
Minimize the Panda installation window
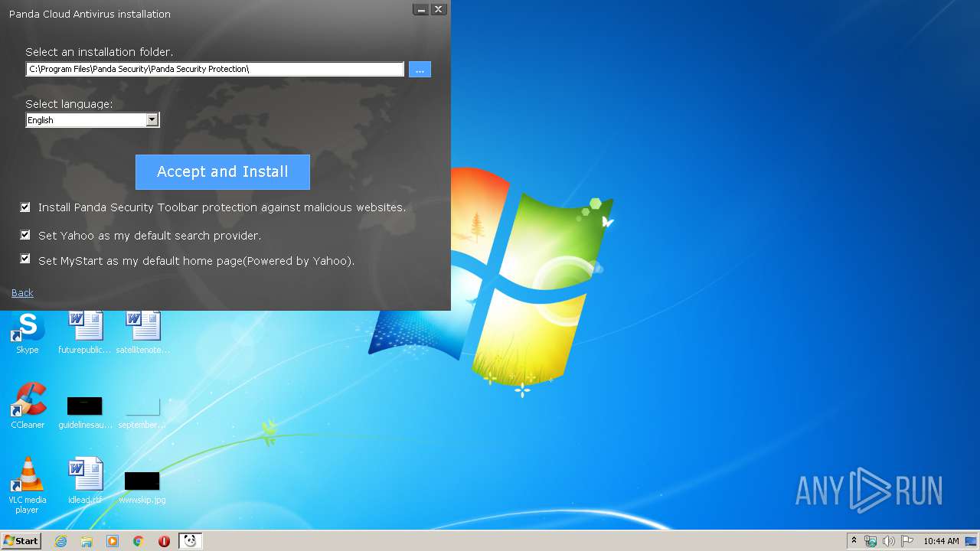[x=421, y=9]
